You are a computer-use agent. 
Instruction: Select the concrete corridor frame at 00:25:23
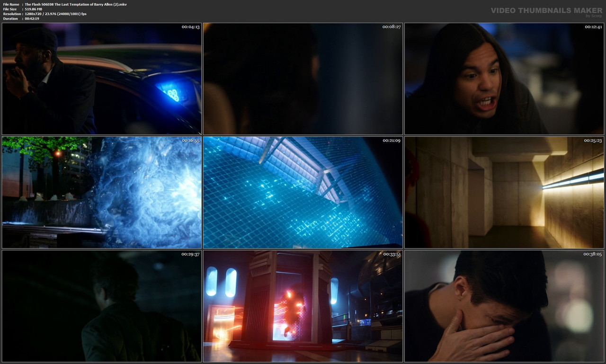point(504,193)
